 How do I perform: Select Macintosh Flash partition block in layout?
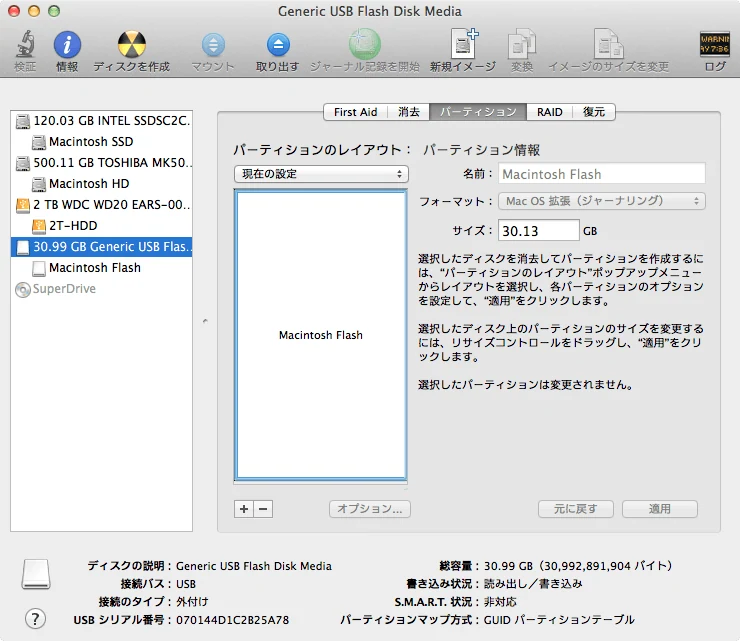[x=321, y=335]
